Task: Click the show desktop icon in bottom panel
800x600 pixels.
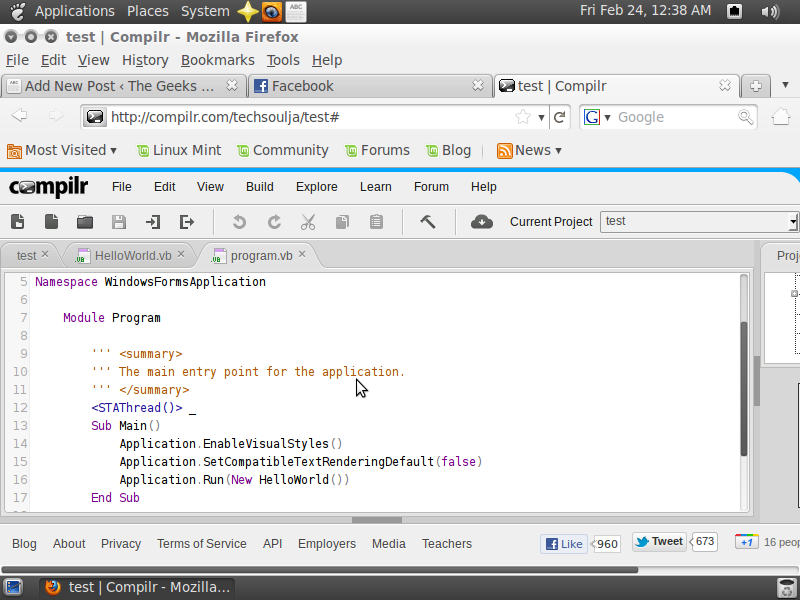Action: (x=13, y=588)
